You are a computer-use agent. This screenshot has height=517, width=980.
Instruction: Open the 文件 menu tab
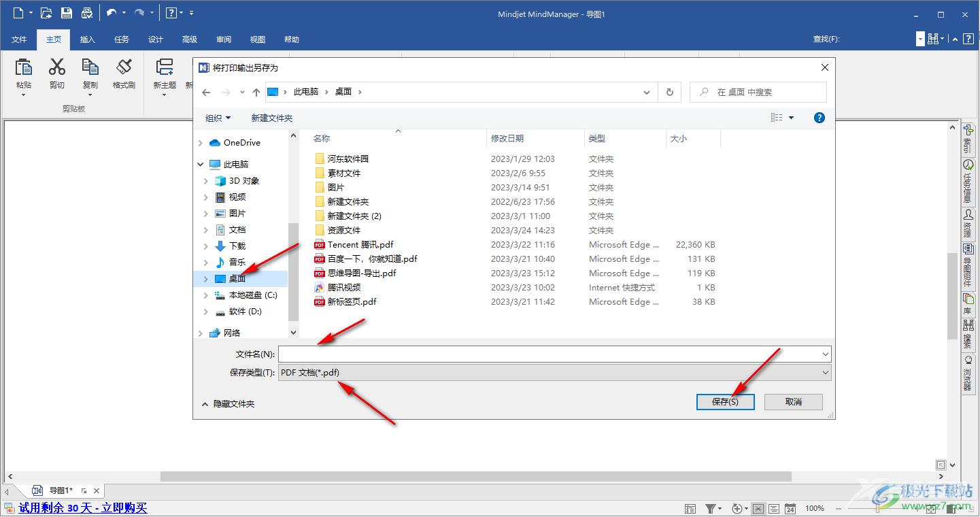[19, 39]
